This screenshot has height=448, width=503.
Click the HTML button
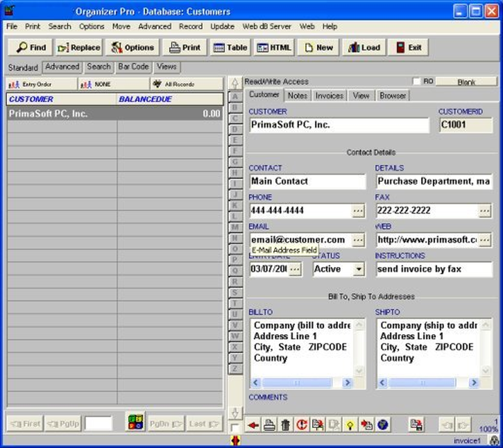coord(274,47)
